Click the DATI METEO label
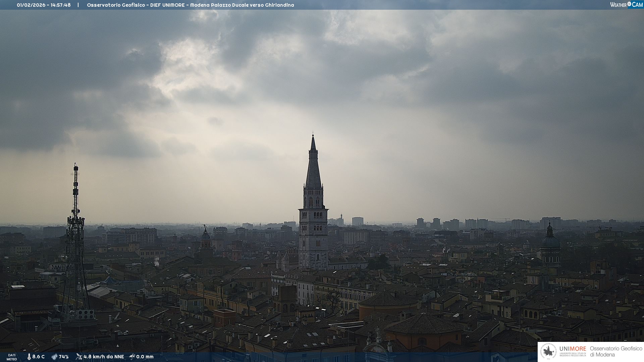The image size is (644, 362). [x=12, y=357]
